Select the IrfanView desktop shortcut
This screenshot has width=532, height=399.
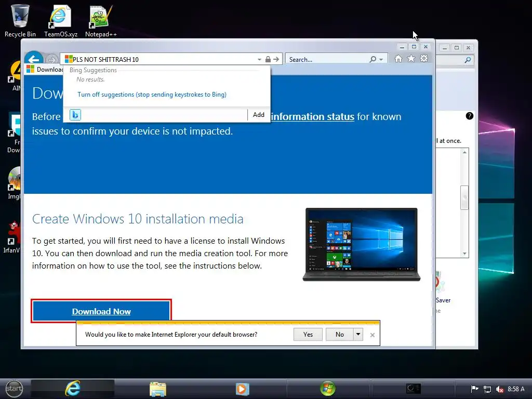12,237
